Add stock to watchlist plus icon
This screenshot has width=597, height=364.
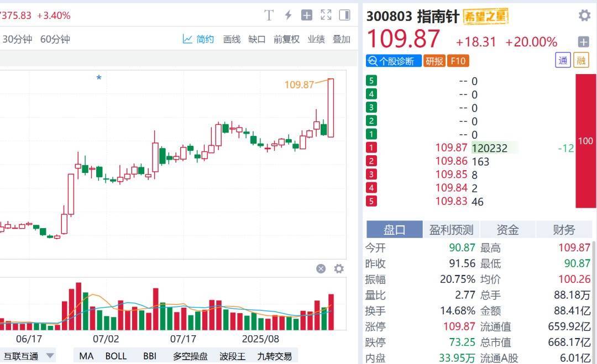click(x=583, y=41)
